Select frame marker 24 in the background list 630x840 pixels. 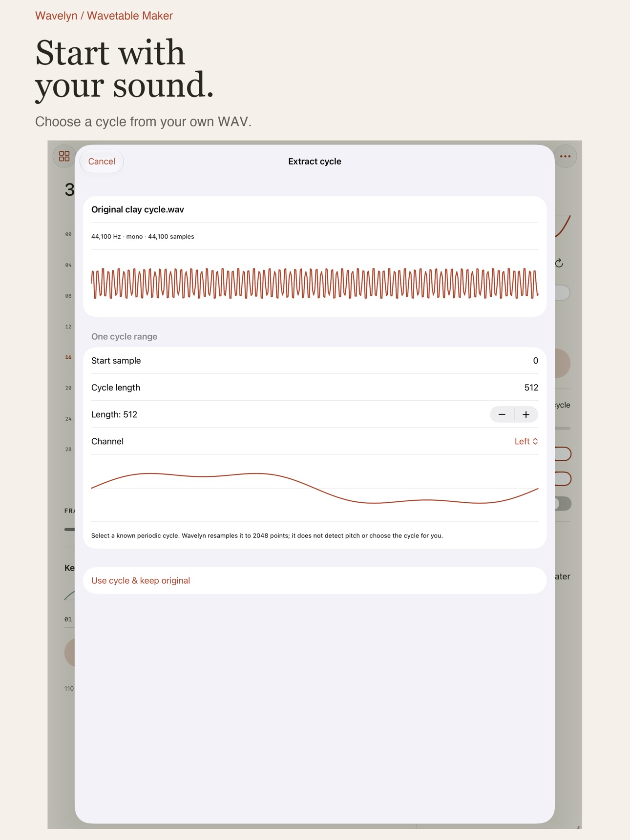click(68, 419)
